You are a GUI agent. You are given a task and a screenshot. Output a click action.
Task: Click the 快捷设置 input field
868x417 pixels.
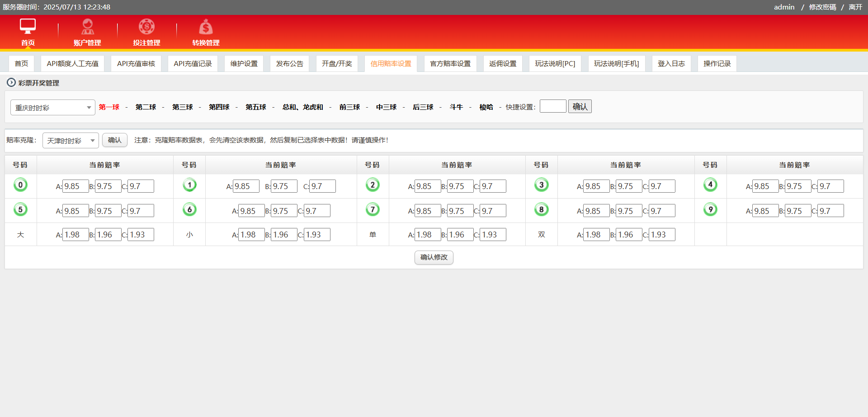(552, 106)
